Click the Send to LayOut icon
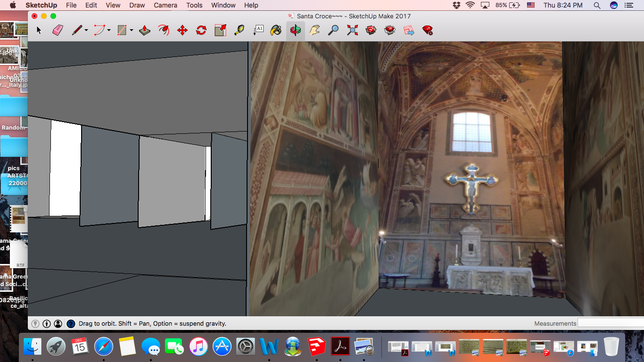Screen dimensions: 644x362 tap(409, 31)
